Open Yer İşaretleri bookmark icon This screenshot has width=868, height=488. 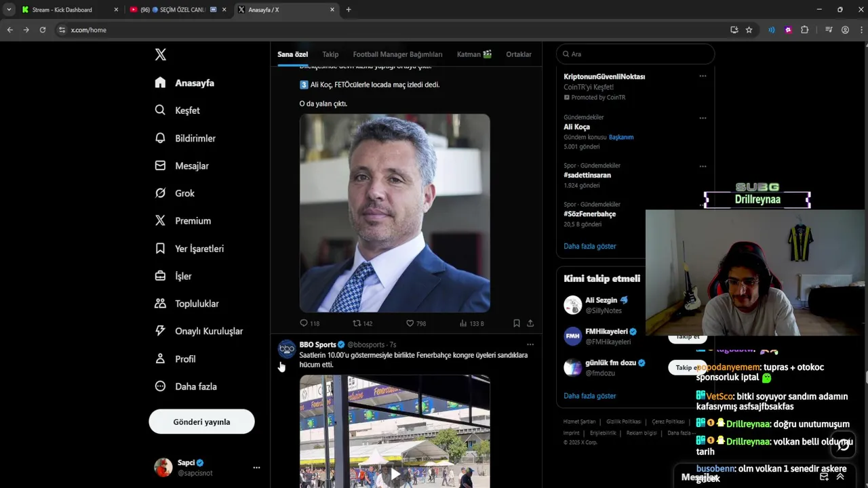[160, 248]
